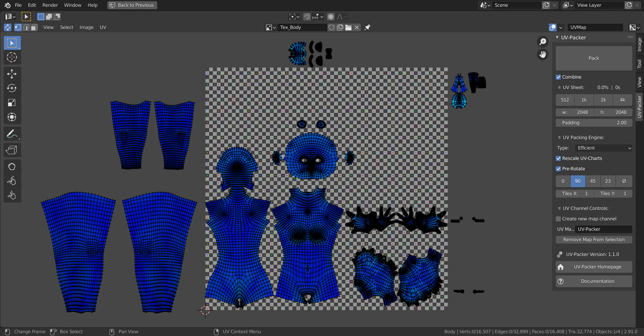Activate the Move tool
The height and width of the screenshot is (336, 644).
[12, 74]
